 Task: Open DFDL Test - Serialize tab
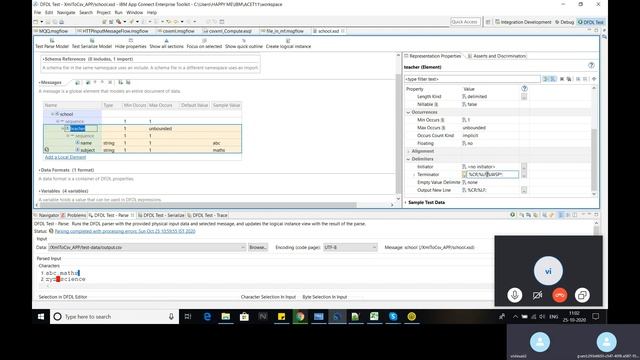161,215
